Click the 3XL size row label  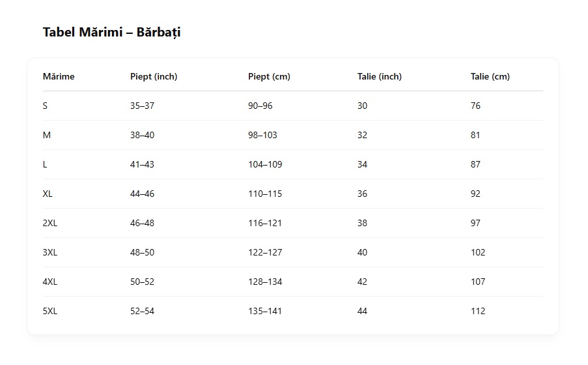(x=50, y=252)
